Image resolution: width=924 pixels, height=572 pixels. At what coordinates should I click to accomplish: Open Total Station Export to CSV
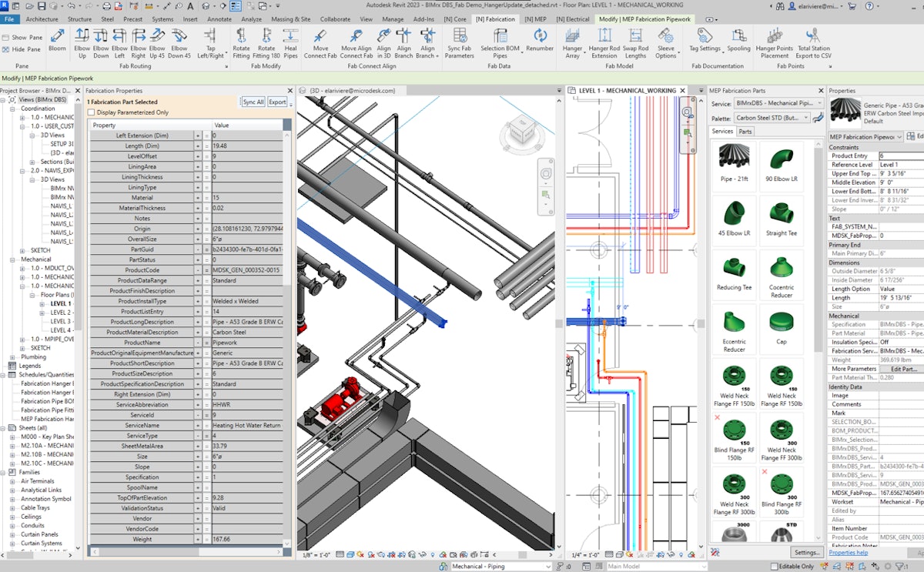[812, 42]
